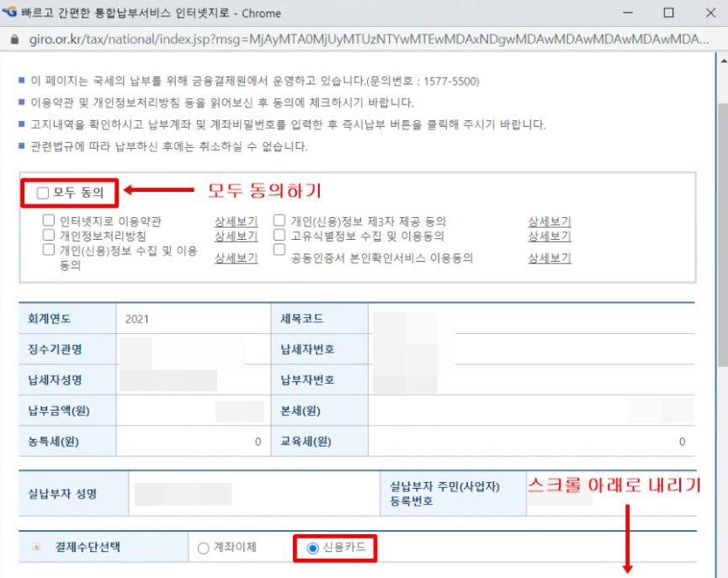The width and height of the screenshot is (728, 578).
Task: Close the Chrome popup window
Action: tap(710, 13)
